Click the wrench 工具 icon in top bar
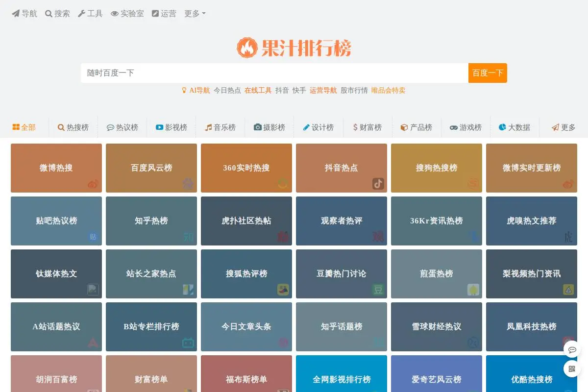The height and width of the screenshot is (392, 588). [x=82, y=14]
